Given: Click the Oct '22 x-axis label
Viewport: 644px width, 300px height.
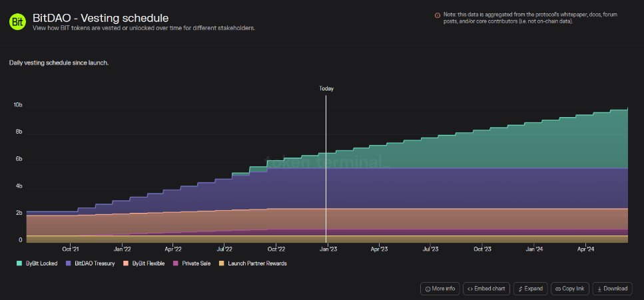Looking at the screenshot, I should pos(276,249).
